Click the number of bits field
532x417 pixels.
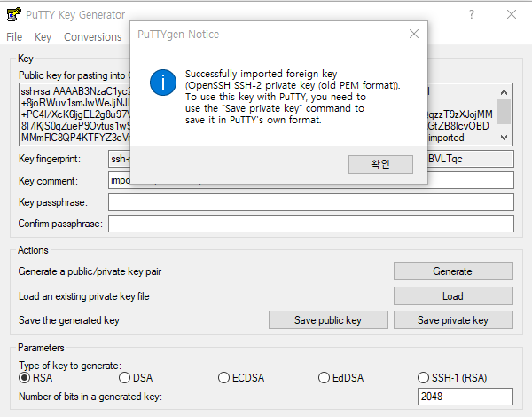pos(465,397)
